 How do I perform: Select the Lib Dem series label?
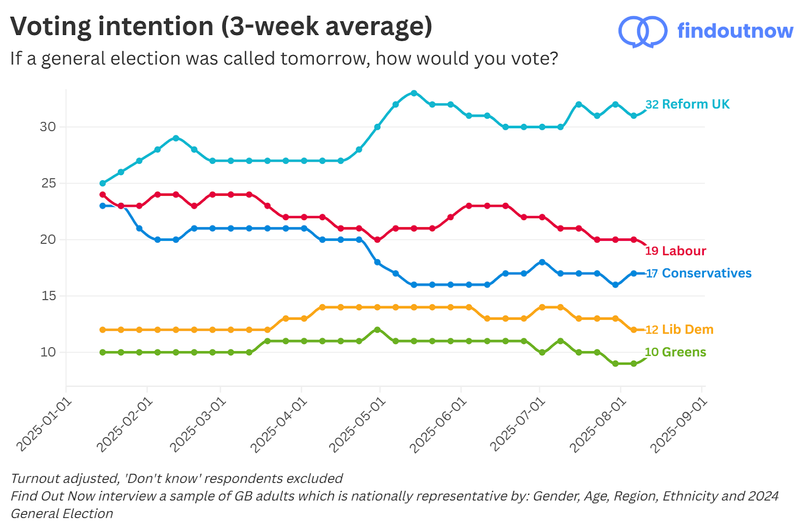coord(680,329)
